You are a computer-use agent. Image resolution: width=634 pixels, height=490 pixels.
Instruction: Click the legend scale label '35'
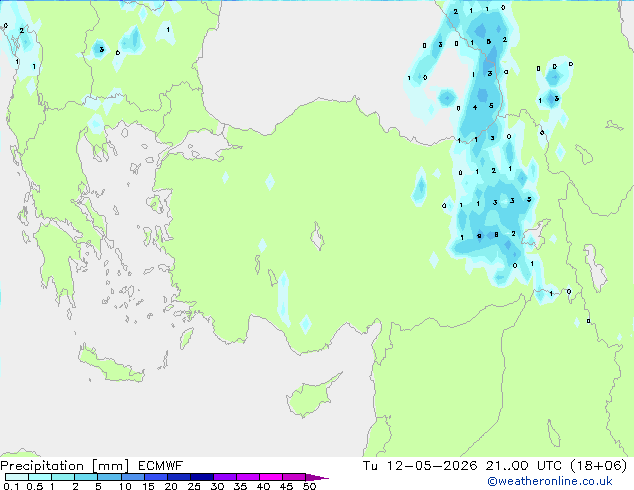tap(240, 486)
